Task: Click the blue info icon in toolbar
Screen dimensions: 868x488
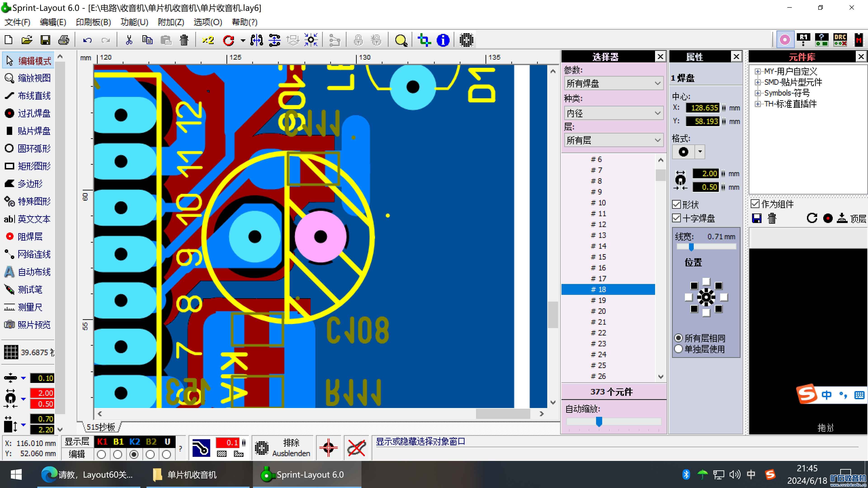Action: (443, 40)
